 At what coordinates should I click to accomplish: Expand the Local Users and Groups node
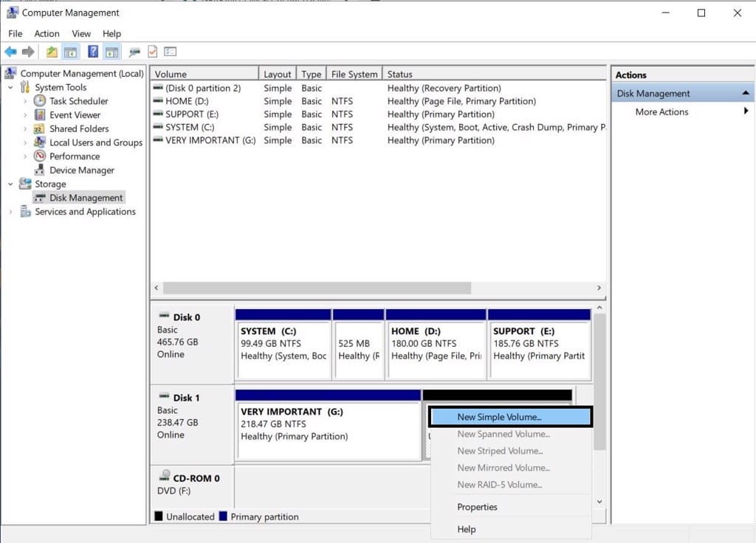pos(25,142)
